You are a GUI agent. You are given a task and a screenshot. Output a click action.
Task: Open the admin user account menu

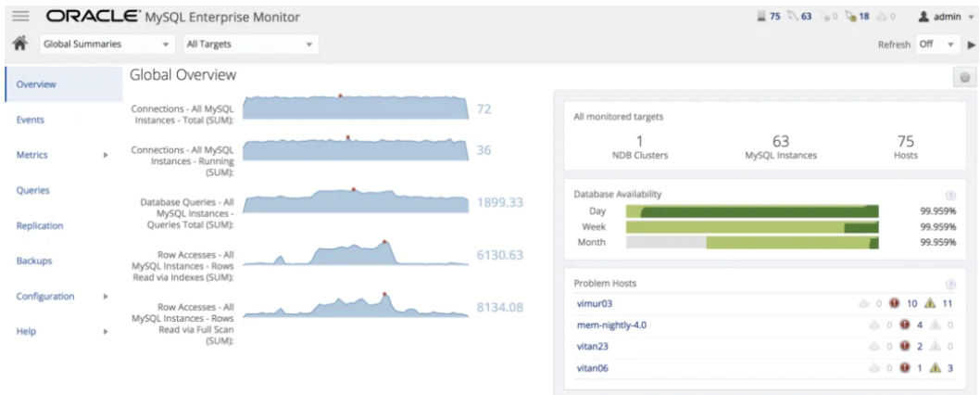(947, 17)
